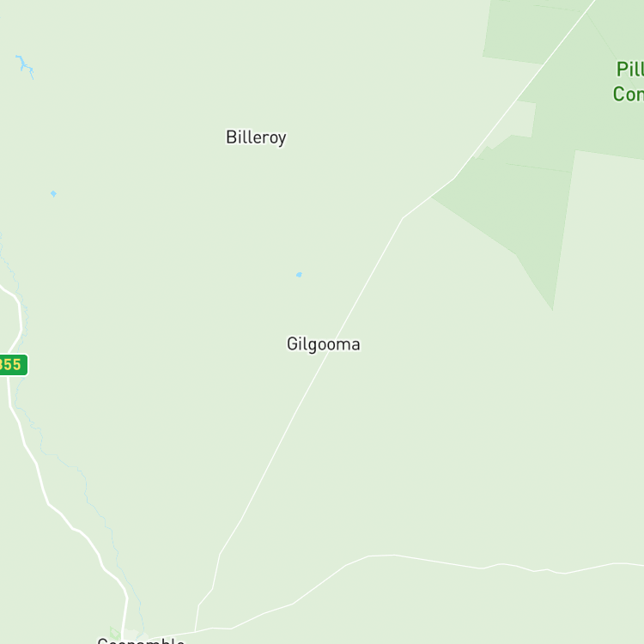Click the diagonal road running through the forest
The height and width of the screenshot is (644, 644).
click(x=526, y=87)
